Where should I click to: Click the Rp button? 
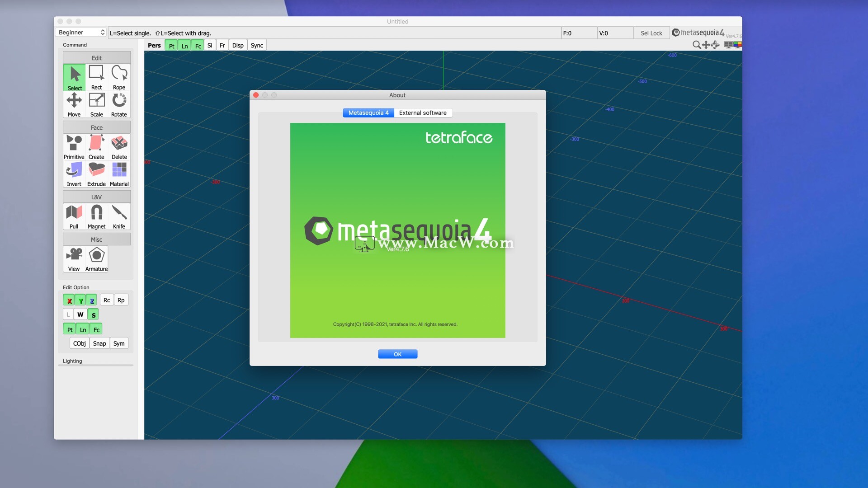tap(121, 300)
